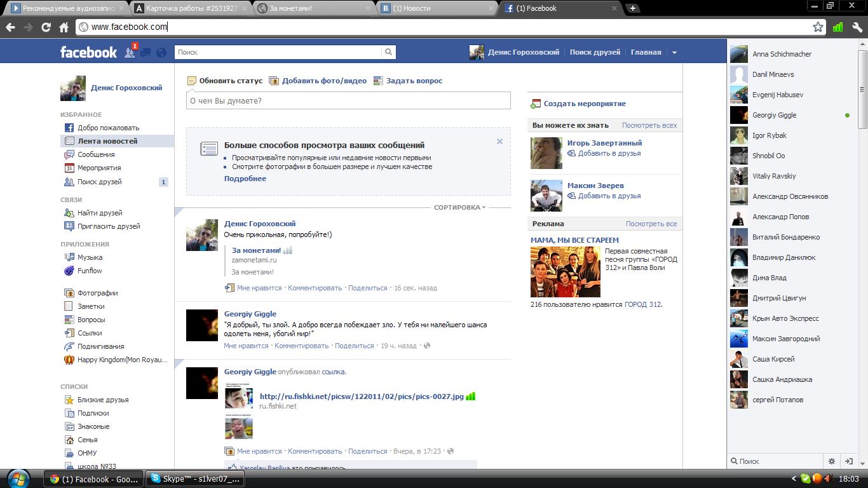Click Посмотреть всех suggested friends link
The height and width of the screenshot is (488, 868).
[x=649, y=125]
